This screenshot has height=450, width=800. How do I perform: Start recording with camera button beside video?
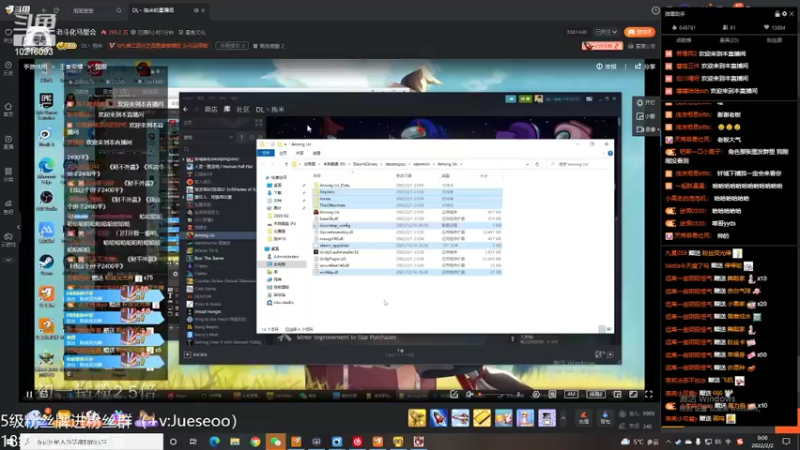pos(645,130)
